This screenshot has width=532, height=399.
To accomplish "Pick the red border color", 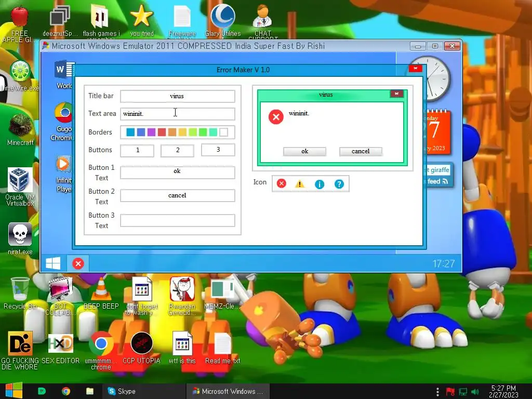I will point(162,132).
